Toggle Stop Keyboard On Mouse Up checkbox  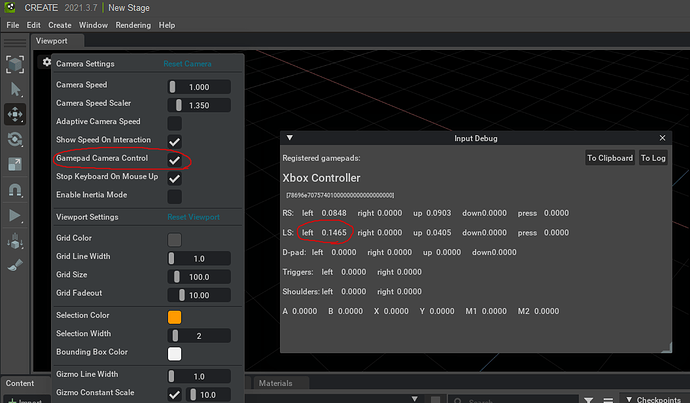(175, 178)
